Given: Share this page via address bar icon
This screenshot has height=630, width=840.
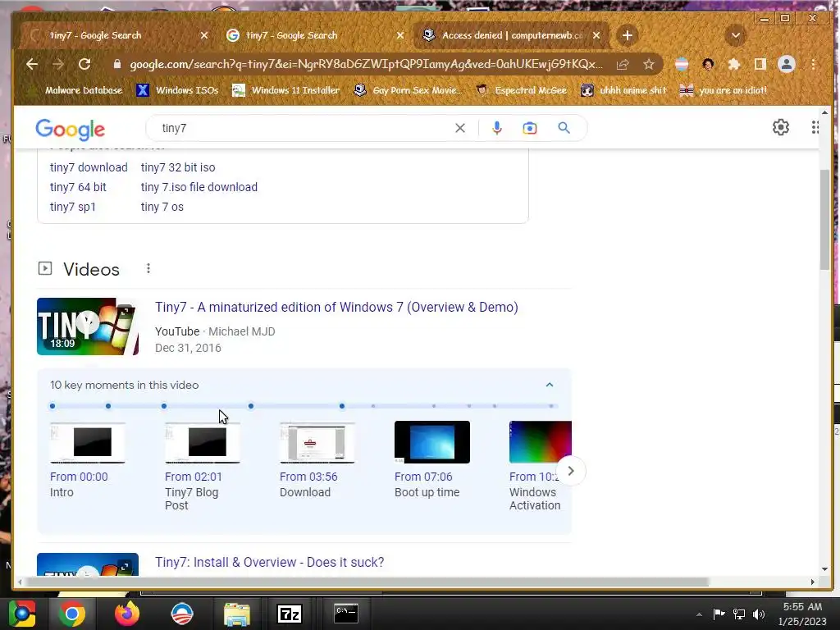Looking at the screenshot, I should tap(623, 64).
